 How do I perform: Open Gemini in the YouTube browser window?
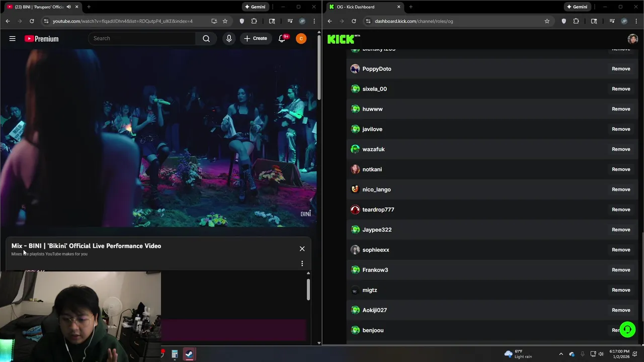coord(255,7)
